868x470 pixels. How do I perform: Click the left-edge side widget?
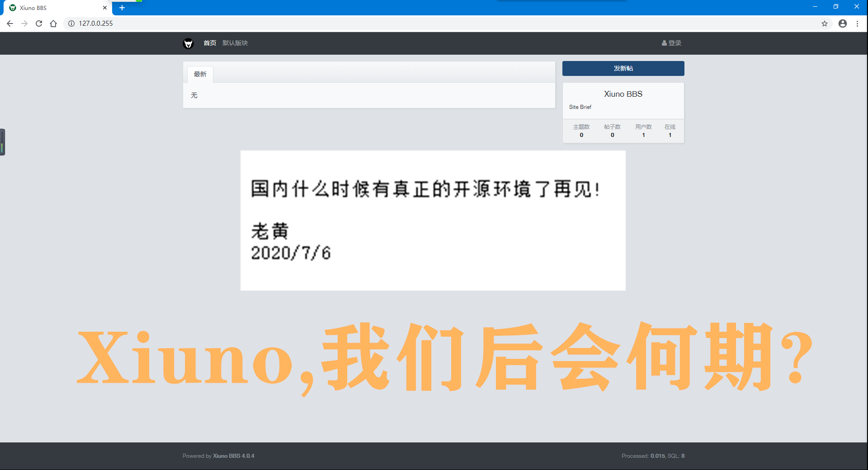pos(2,142)
